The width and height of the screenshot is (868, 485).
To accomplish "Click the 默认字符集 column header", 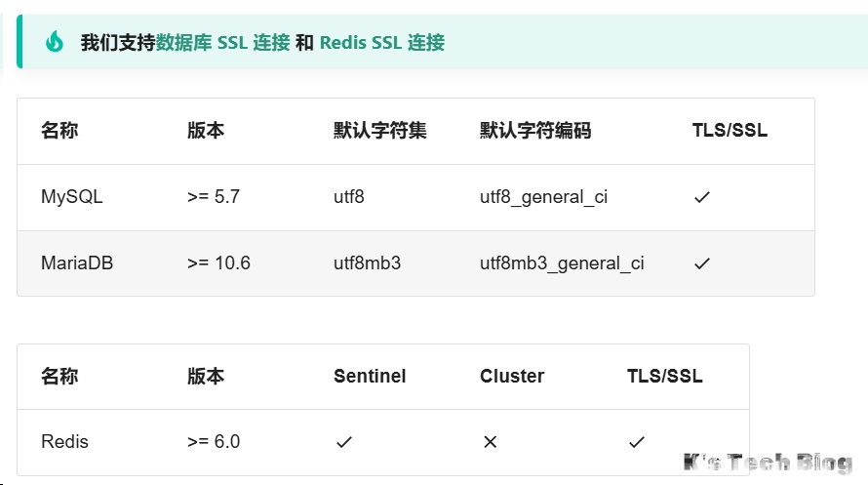I will coord(380,131).
